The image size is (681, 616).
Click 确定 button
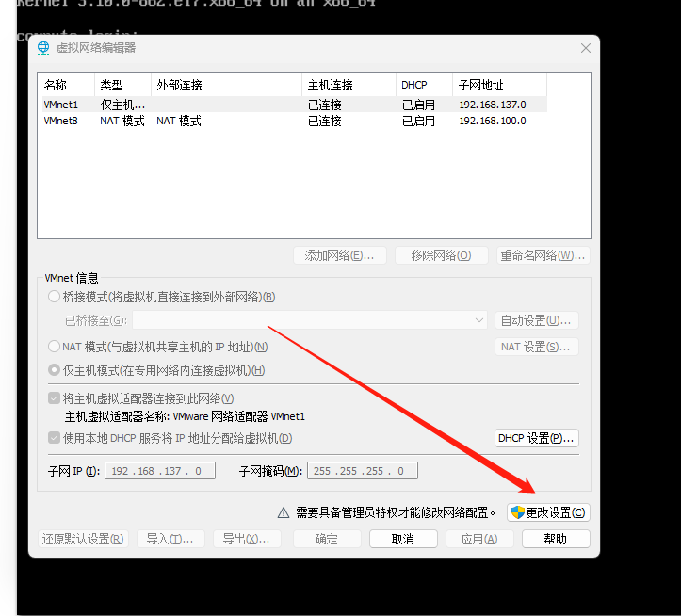coord(327,539)
